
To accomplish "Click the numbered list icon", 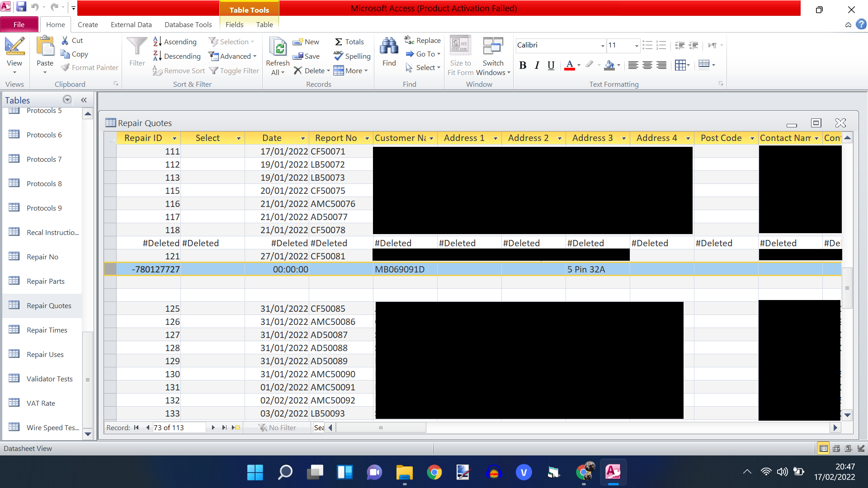I will (x=661, y=45).
